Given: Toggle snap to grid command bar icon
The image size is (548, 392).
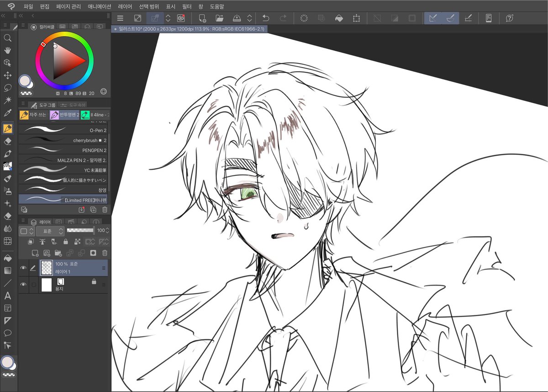Looking at the screenshot, I should point(468,18).
